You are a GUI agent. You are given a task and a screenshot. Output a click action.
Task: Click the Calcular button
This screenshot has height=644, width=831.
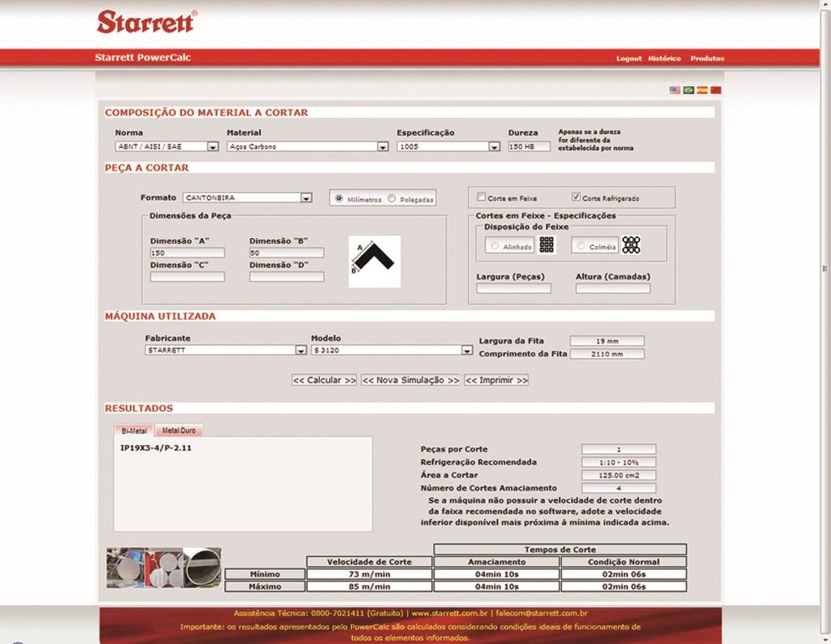pos(324,380)
